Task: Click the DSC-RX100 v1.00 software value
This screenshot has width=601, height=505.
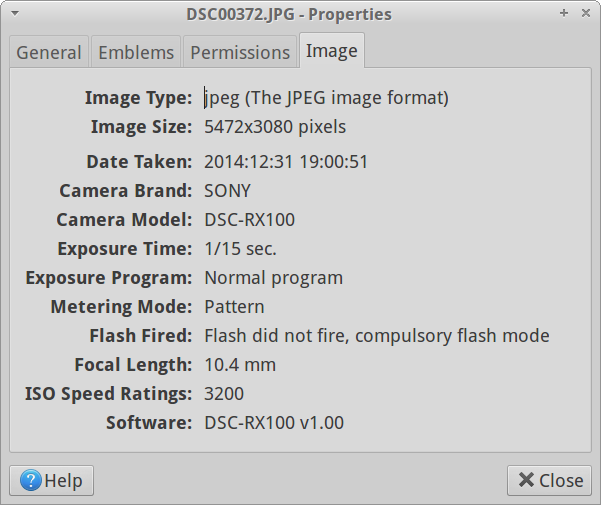Action: (x=274, y=423)
